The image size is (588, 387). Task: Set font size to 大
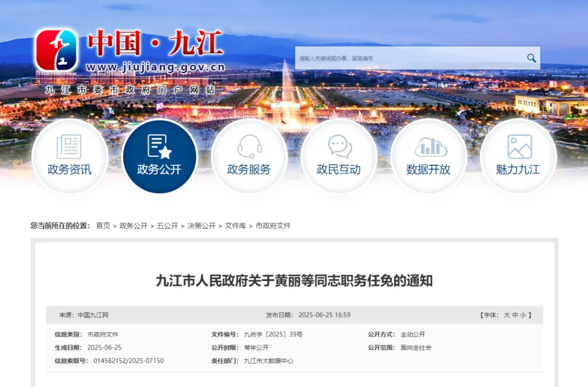(x=507, y=315)
